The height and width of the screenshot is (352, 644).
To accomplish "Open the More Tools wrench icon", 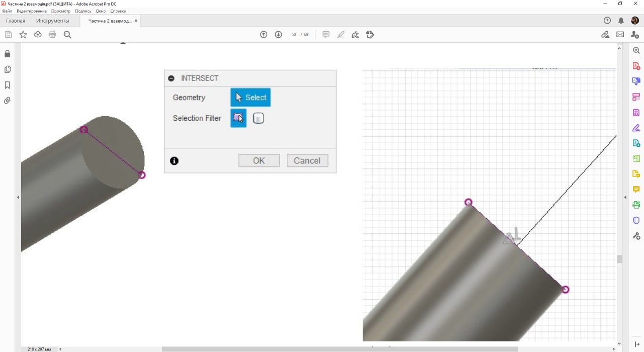I will click(x=636, y=236).
